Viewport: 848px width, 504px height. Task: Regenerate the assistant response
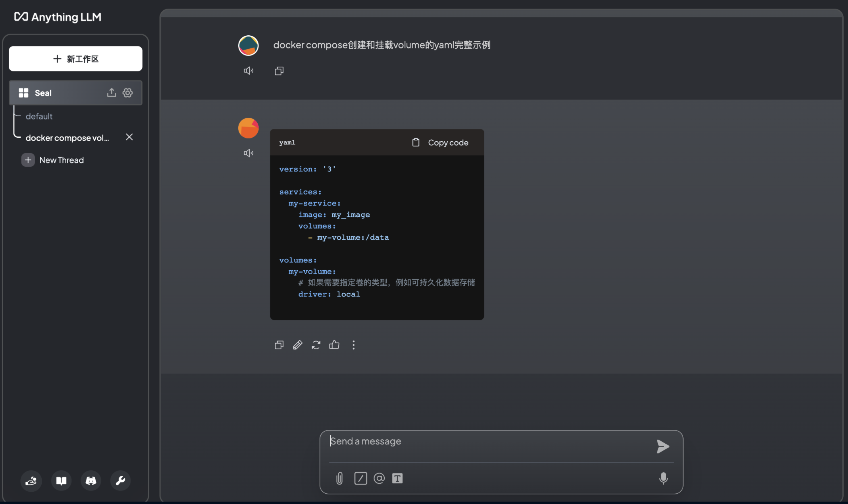tap(316, 345)
